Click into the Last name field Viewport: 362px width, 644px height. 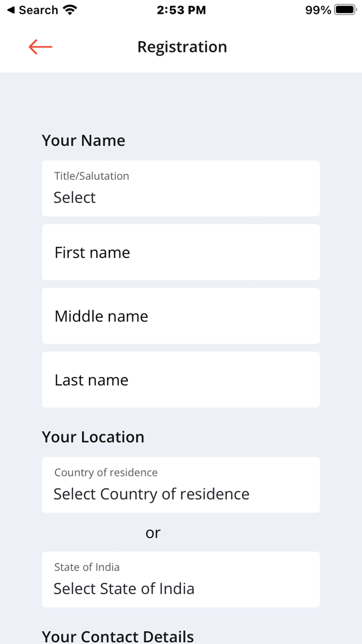181,380
